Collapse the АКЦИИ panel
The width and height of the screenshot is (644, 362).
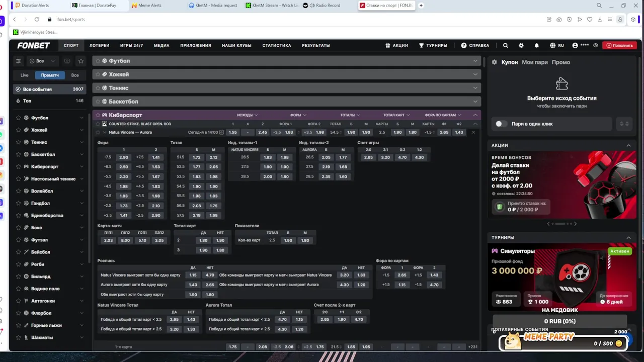pyautogui.click(x=628, y=145)
